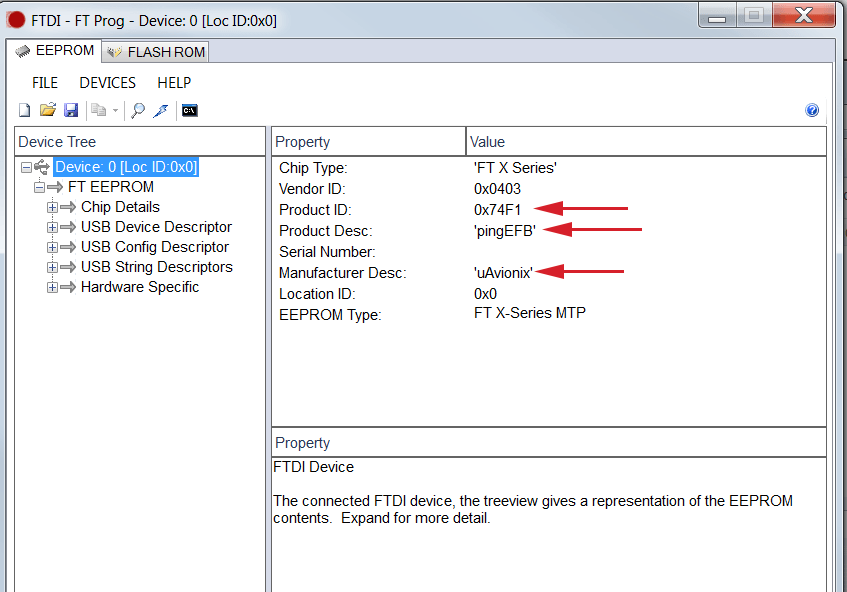The image size is (847, 592).
Task: Click the 'uAvionix' manufacturer value
Action: 503,273
